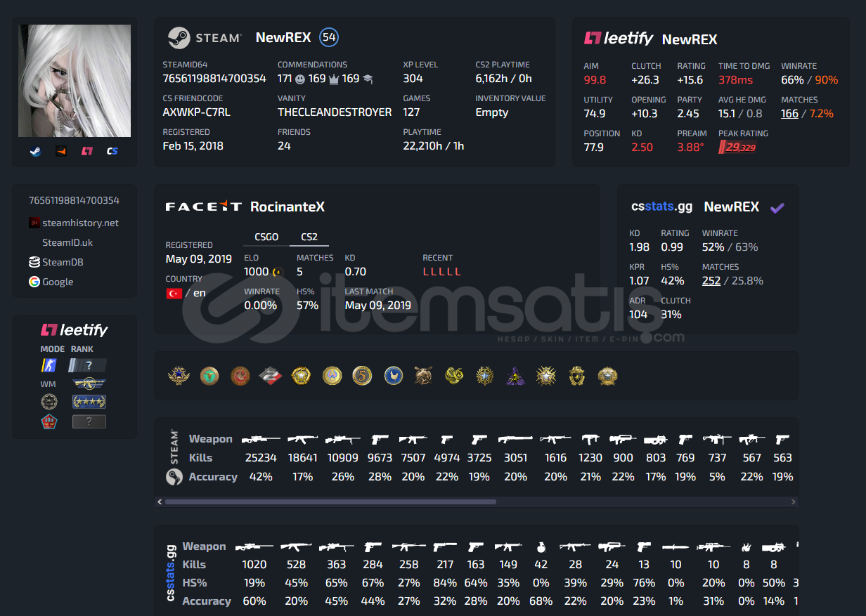866x616 pixels.
Task: Open Leetify pink icon under avatar
Action: [87, 151]
